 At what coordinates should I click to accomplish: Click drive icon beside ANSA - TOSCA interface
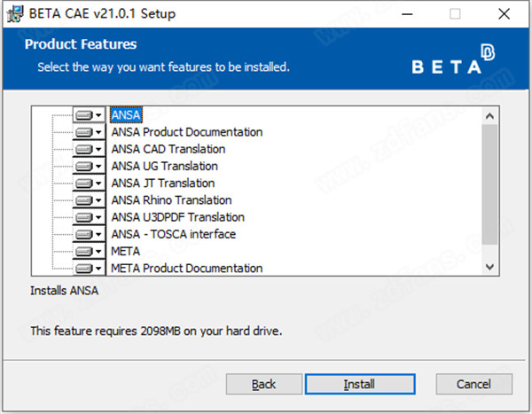[x=84, y=234]
